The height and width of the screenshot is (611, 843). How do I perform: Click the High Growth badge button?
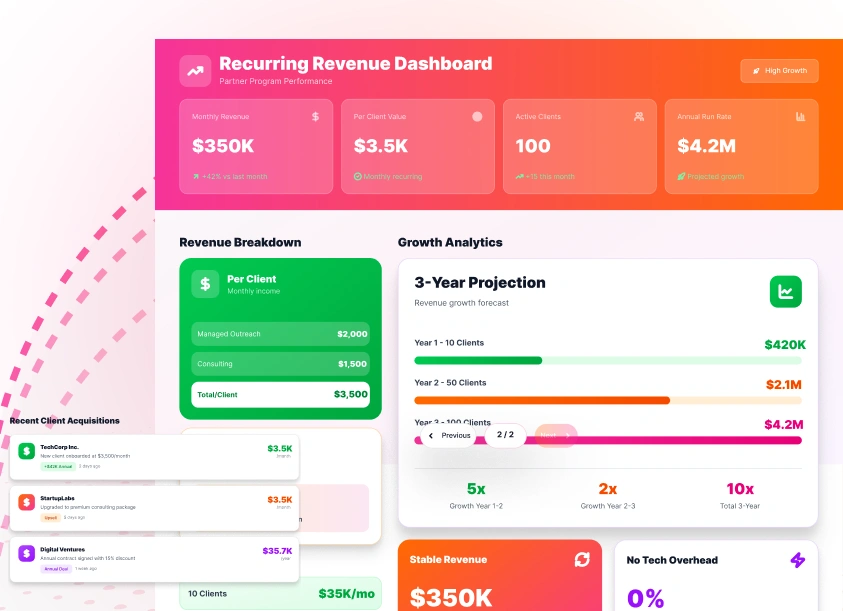click(779, 71)
